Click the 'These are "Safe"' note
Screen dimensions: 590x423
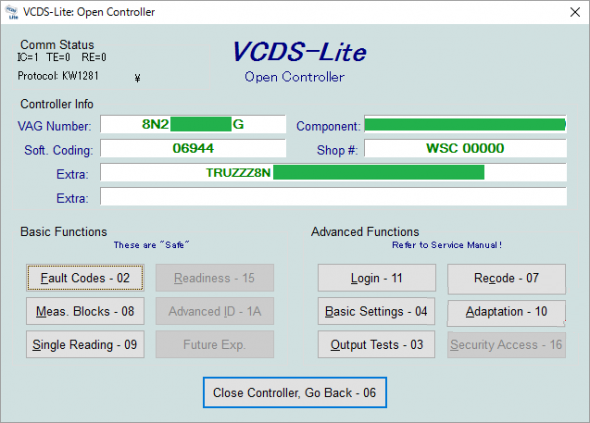pyautogui.click(x=151, y=245)
